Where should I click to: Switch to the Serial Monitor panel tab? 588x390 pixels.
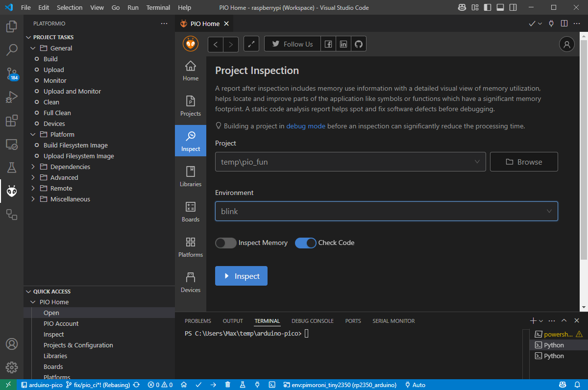click(393, 321)
